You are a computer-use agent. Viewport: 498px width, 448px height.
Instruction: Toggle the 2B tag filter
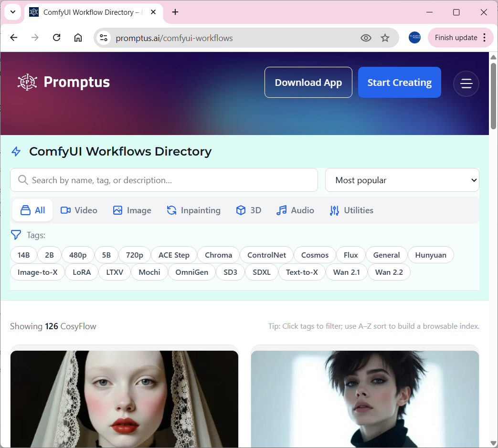pos(49,255)
